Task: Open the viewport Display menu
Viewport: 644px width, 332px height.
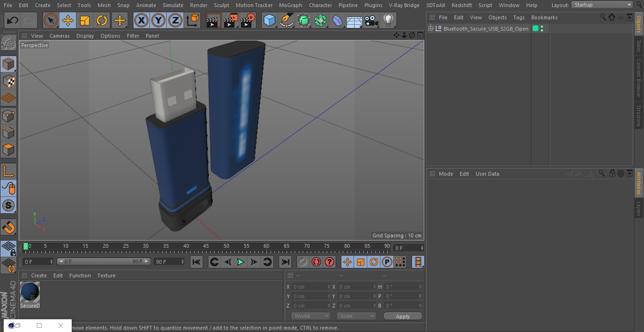Action: coord(85,36)
